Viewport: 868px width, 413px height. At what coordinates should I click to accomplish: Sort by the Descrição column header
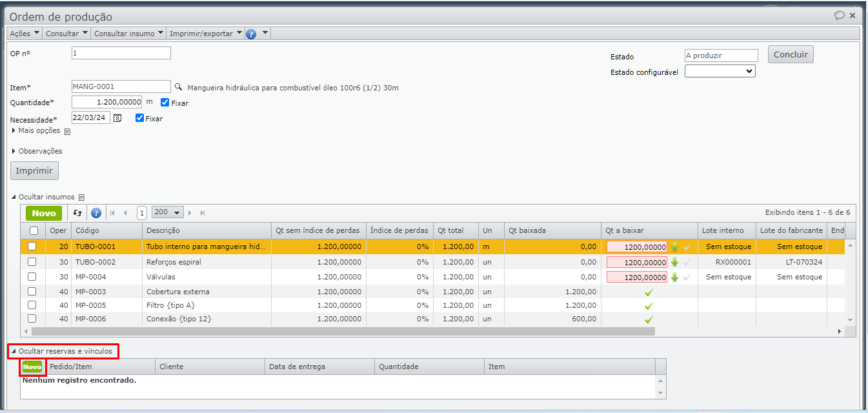(207, 230)
